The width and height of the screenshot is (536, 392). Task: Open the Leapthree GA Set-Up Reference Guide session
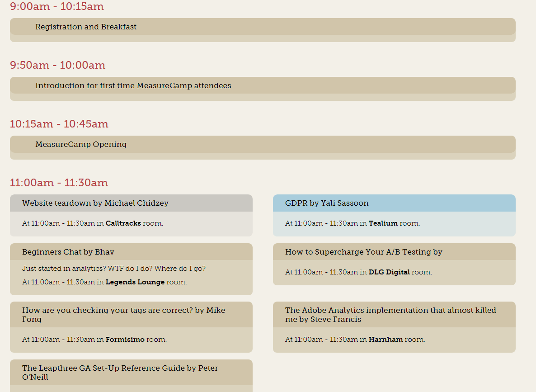120,372
